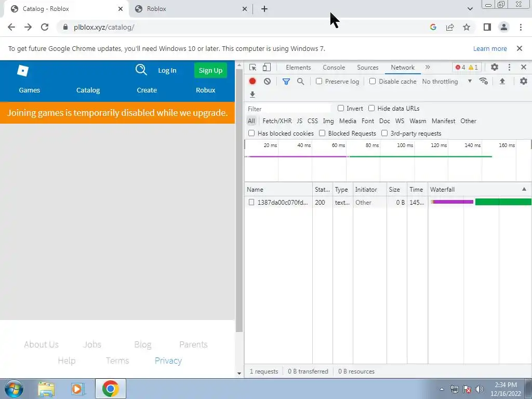This screenshot has width=532, height=399.
Task: Share this page icon
Action: [x=450, y=27]
